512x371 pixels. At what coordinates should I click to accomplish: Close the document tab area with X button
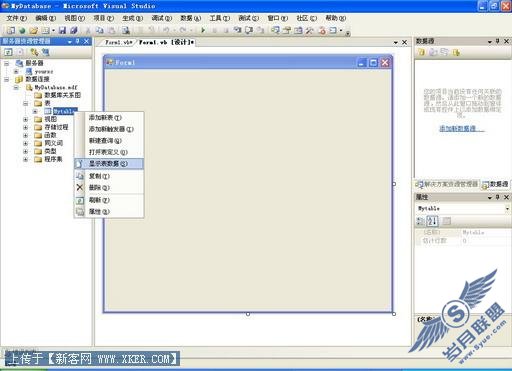tap(404, 43)
